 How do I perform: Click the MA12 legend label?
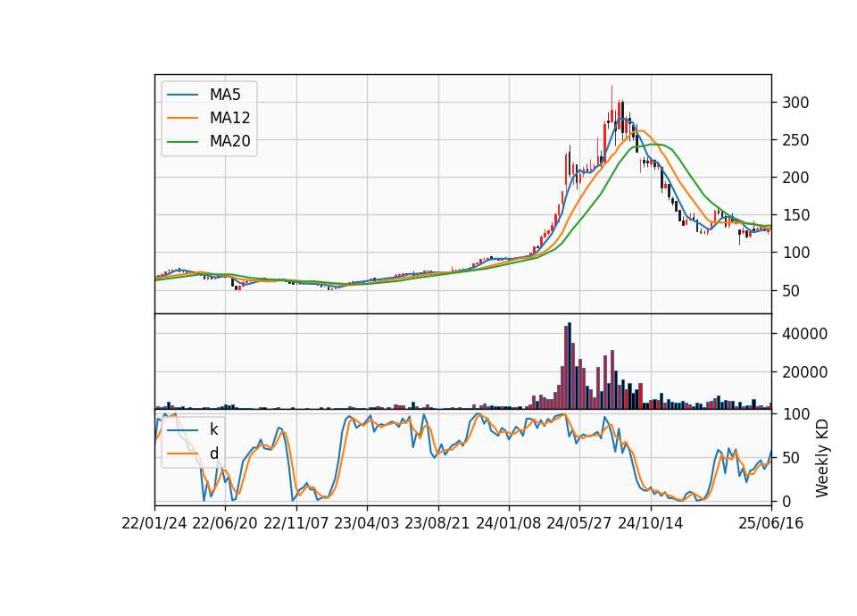click(x=229, y=118)
